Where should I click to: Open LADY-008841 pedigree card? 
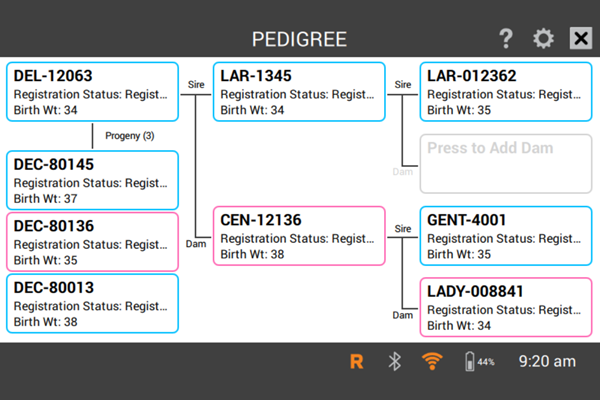[x=499, y=308]
